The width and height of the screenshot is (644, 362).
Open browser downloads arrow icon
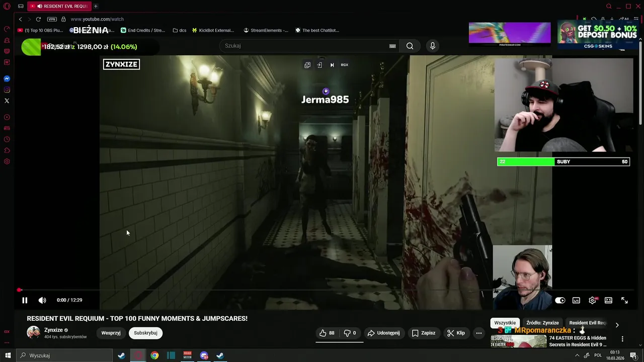(611, 19)
